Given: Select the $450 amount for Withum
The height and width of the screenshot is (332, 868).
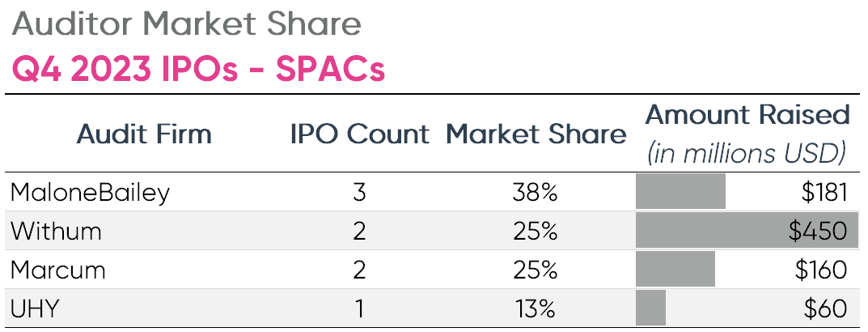Looking at the screenshot, I should coord(818,231).
